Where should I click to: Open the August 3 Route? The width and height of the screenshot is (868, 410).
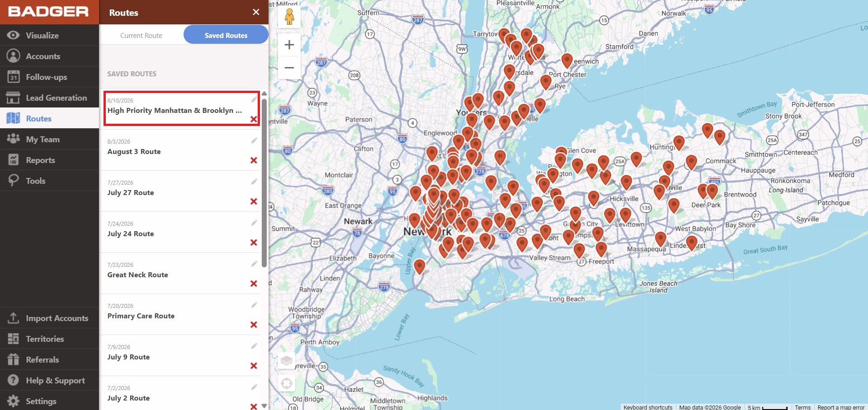[134, 151]
